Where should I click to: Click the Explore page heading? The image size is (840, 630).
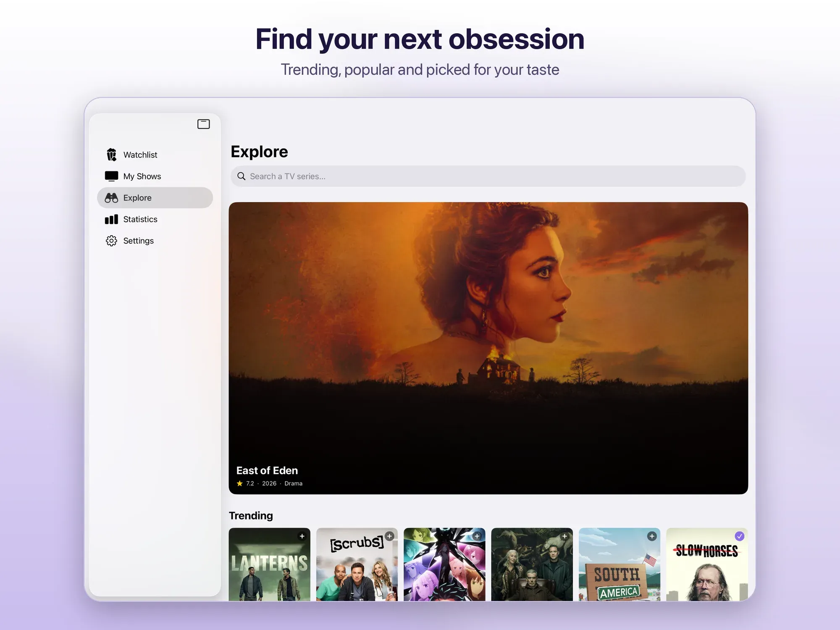[259, 152]
